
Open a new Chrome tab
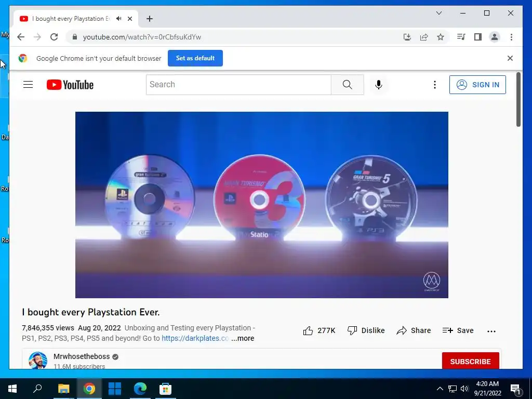[x=150, y=19]
